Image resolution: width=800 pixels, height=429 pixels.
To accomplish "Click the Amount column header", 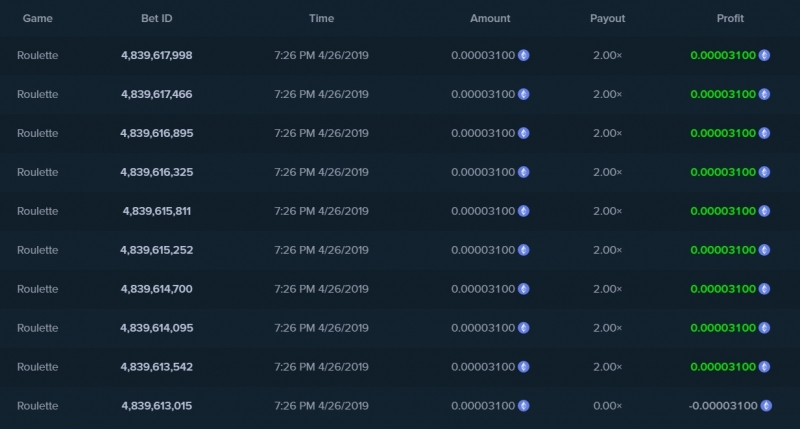I will pos(490,18).
